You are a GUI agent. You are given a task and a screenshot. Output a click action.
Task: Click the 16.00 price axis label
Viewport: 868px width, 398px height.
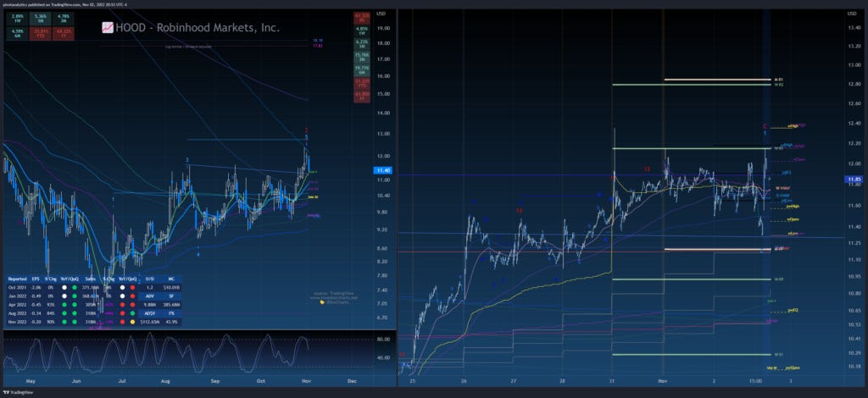pyautogui.click(x=384, y=75)
